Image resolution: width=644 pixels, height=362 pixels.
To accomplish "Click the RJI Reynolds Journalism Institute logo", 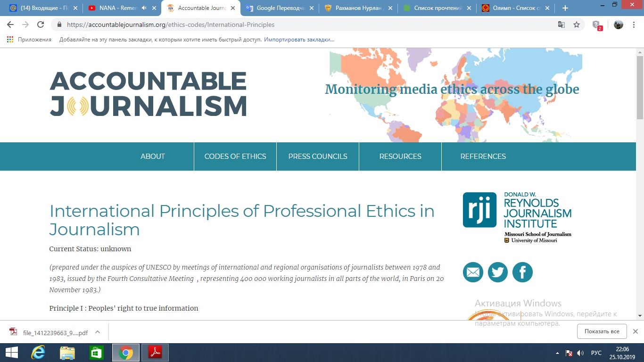I will tap(517, 217).
